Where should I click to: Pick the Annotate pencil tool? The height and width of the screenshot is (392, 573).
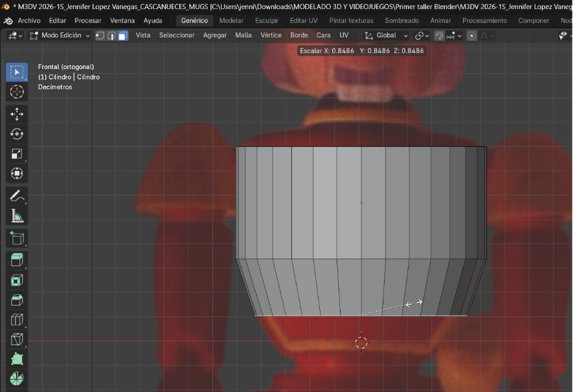coord(17,195)
